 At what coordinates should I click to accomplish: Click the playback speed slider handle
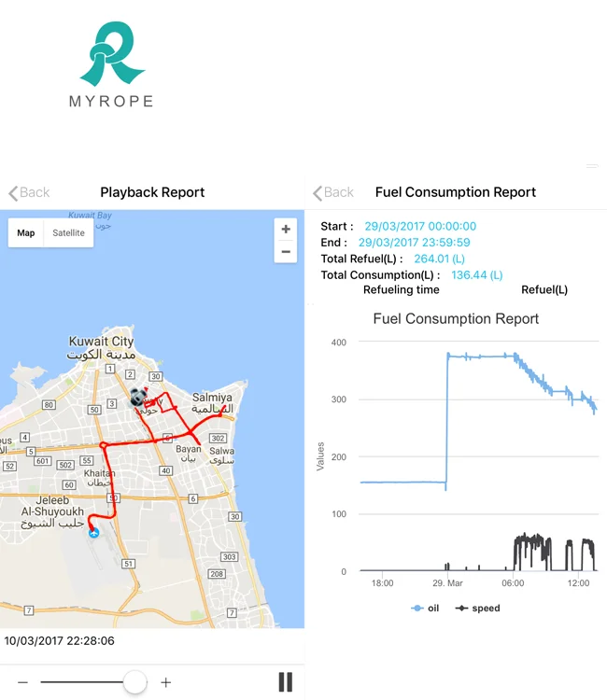pyautogui.click(x=135, y=682)
